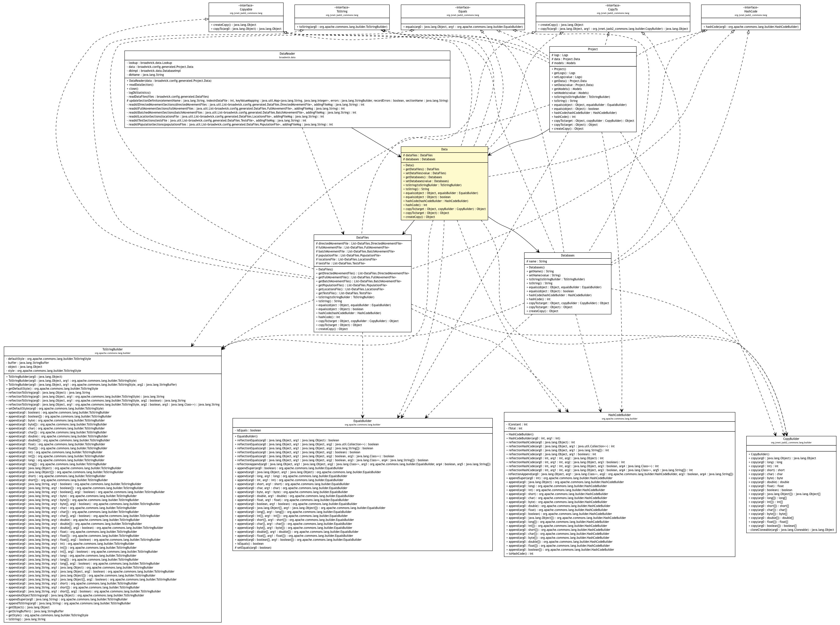840x625 pixels.
Task: Click the Databases() constructor entry
Action: [x=535, y=267]
